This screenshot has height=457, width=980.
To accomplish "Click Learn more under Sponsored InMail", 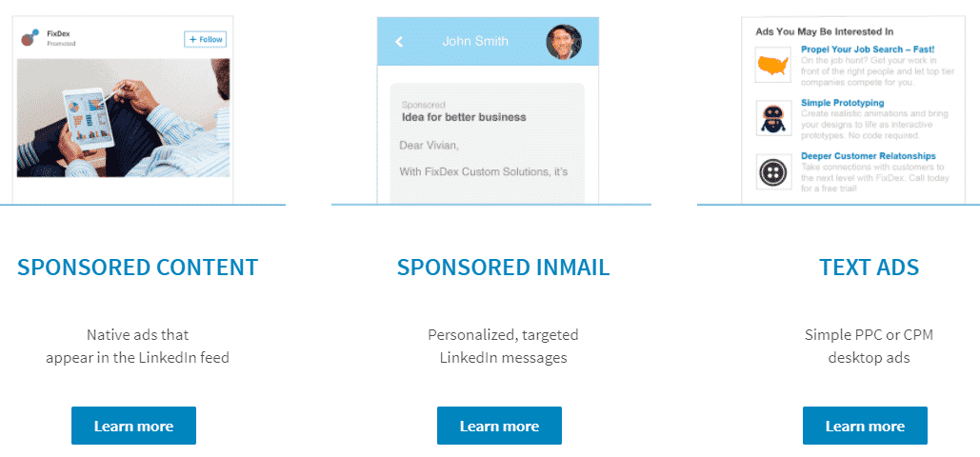I will tap(499, 426).
